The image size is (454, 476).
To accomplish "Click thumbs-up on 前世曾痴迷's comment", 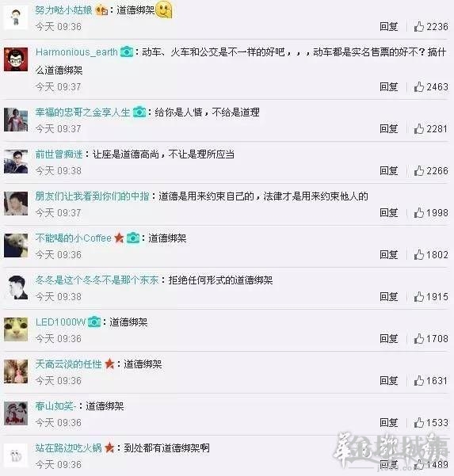I will click(419, 170).
